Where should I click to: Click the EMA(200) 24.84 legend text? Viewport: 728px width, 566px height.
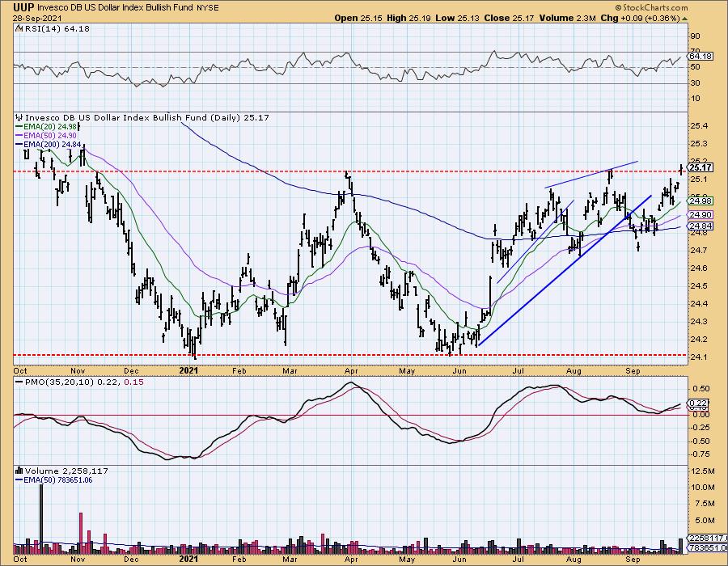(x=52, y=144)
